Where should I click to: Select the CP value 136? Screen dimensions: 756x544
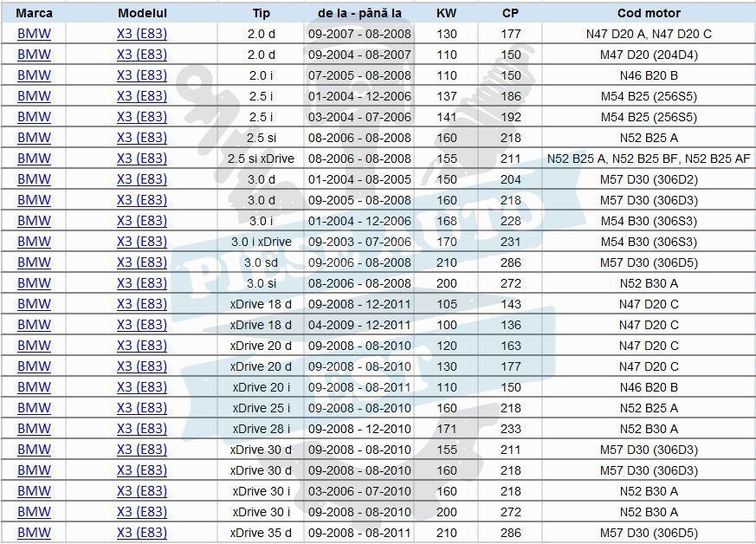(510, 325)
